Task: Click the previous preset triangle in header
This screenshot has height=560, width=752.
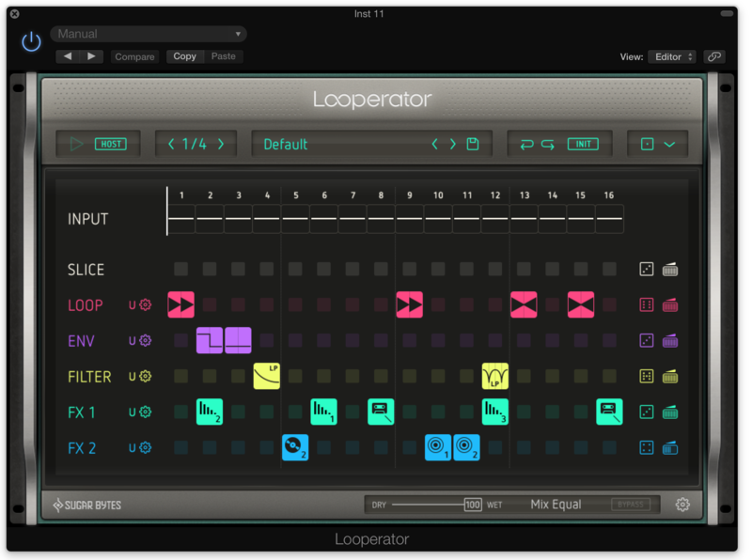Action: [68, 56]
